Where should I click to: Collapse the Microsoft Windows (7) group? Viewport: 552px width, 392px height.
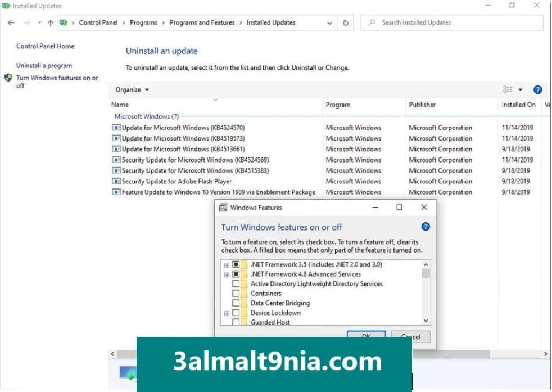point(147,116)
